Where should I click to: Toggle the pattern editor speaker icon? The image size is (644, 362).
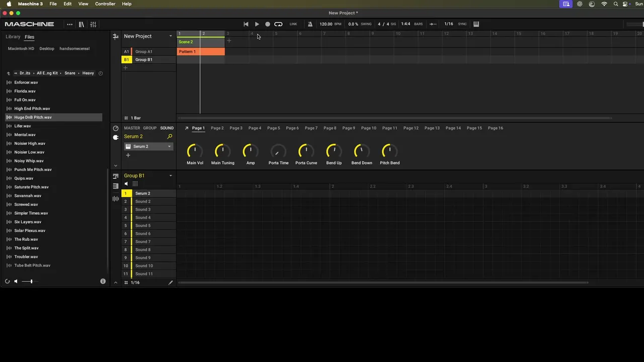(126, 184)
